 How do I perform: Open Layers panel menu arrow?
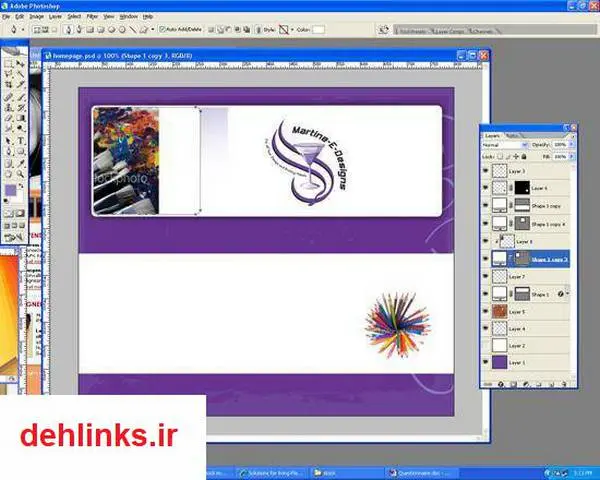(573, 136)
